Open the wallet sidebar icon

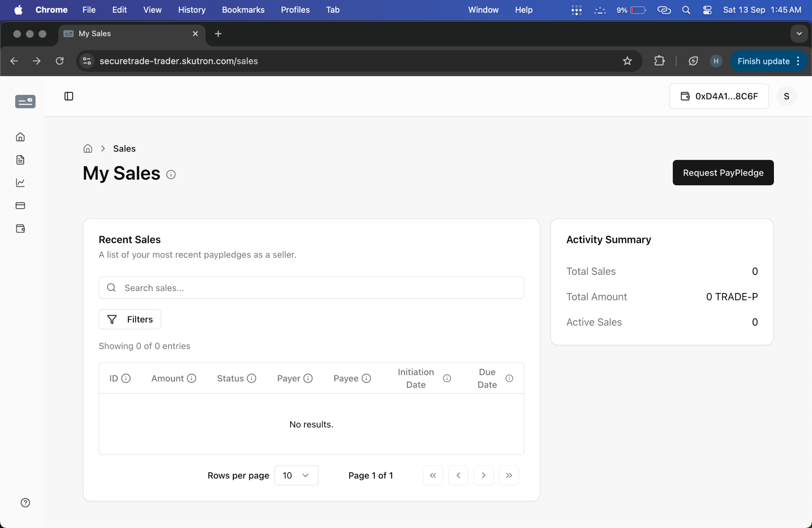tap(20, 228)
